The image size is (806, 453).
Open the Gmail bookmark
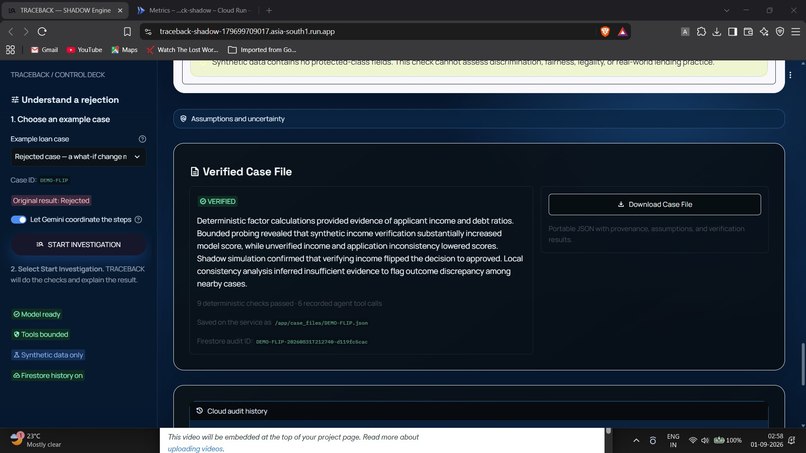tap(44, 50)
